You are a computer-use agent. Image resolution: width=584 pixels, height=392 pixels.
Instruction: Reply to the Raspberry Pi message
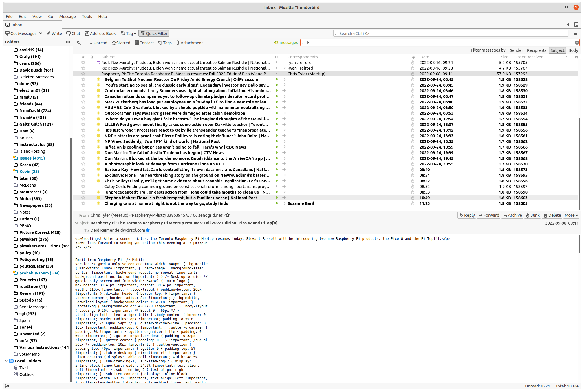click(467, 215)
